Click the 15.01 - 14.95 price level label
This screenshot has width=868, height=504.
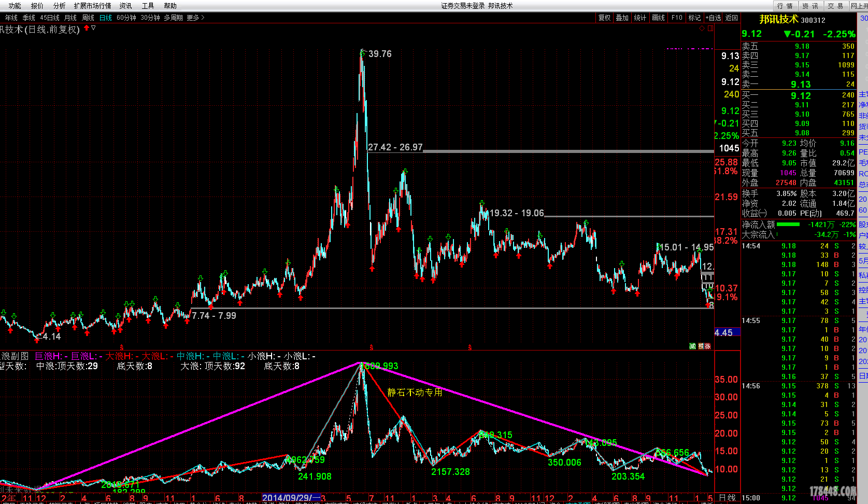(x=686, y=247)
